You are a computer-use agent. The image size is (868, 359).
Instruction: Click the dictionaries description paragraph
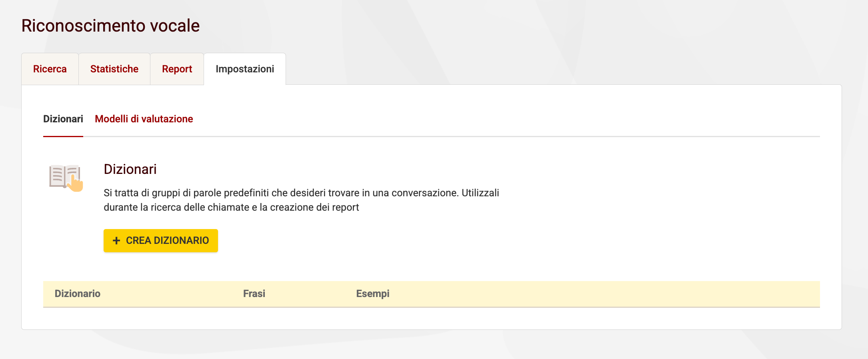tap(301, 200)
